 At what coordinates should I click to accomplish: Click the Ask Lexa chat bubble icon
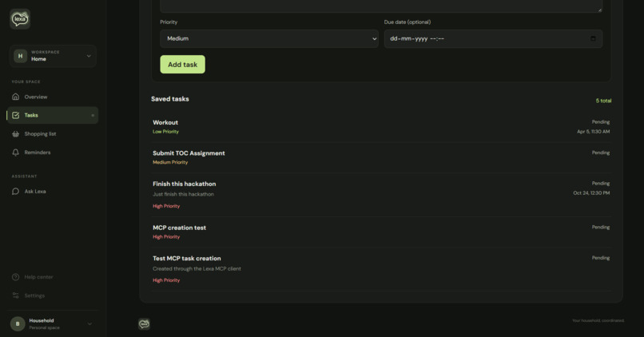tap(16, 192)
